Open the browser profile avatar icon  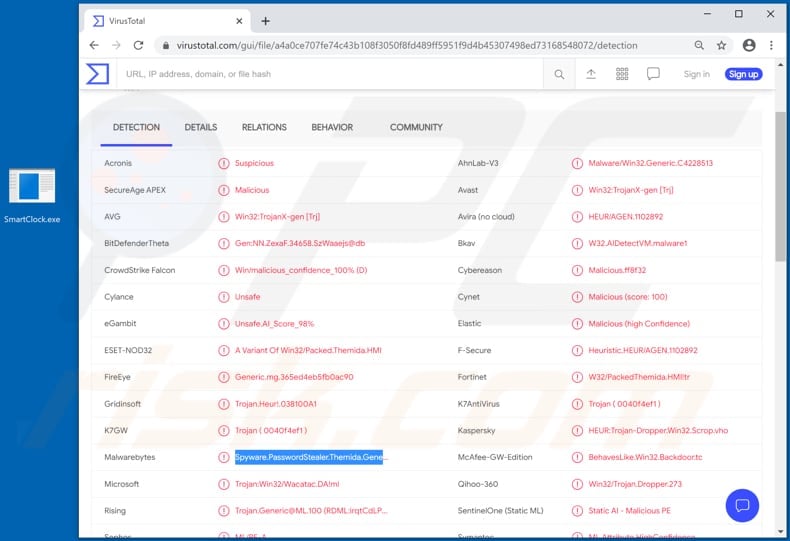749,45
